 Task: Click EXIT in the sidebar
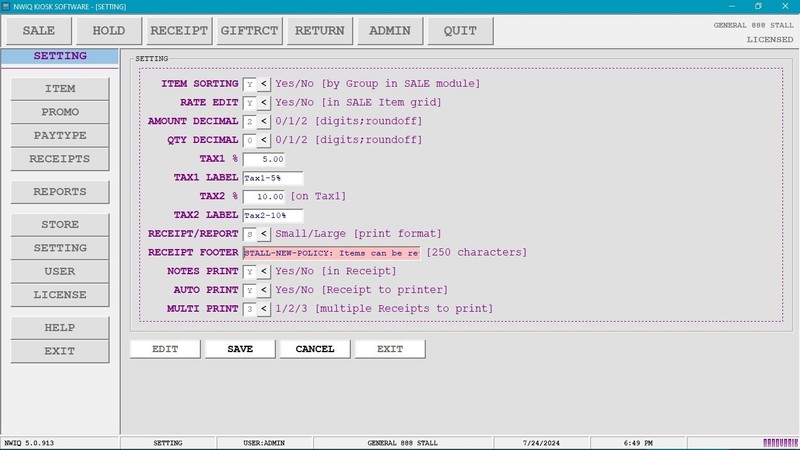(60, 351)
